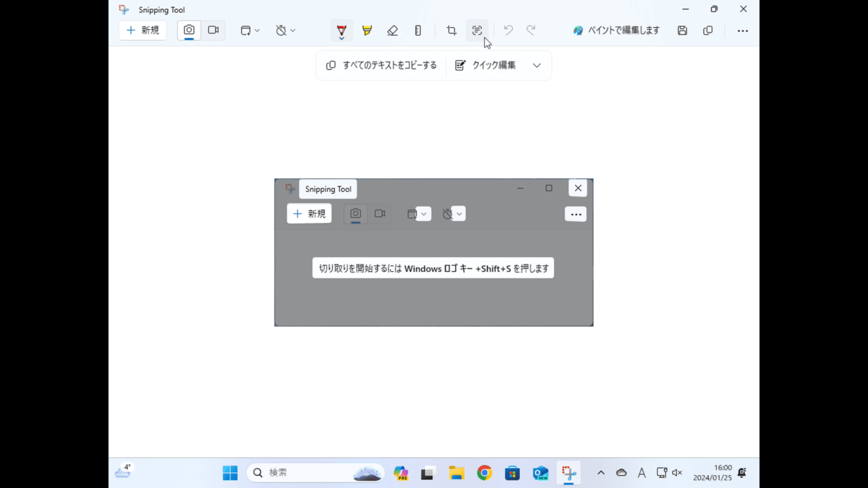This screenshot has height=488, width=868.
Task: Open the See more three-dots menu
Action: 743,30
